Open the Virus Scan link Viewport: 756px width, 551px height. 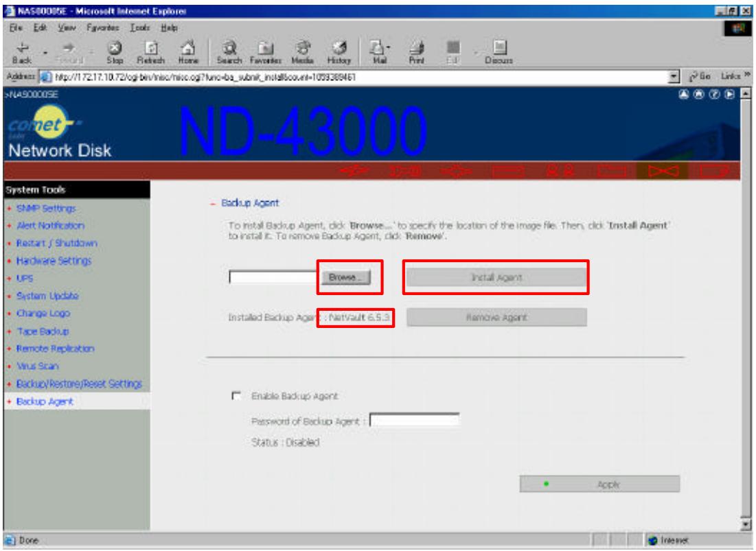point(38,366)
